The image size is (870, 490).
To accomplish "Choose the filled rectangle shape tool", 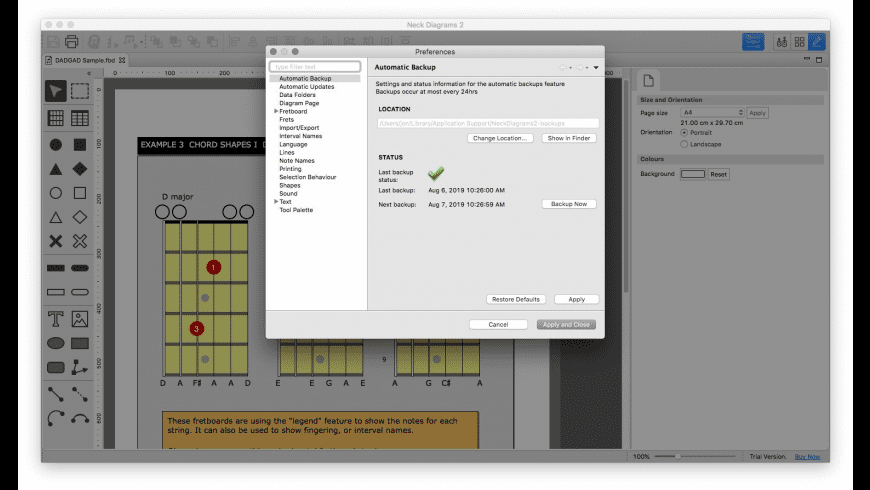I will (x=80, y=343).
